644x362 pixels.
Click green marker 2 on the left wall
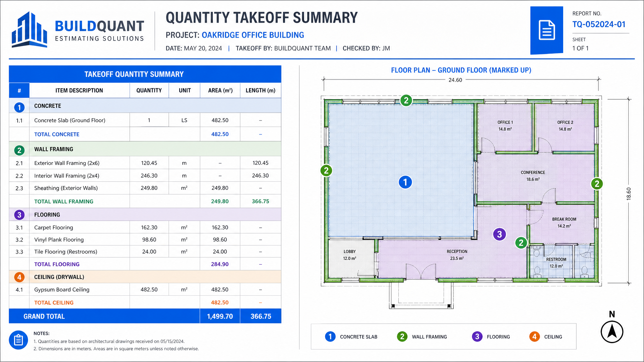pyautogui.click(x=326, y=171)
